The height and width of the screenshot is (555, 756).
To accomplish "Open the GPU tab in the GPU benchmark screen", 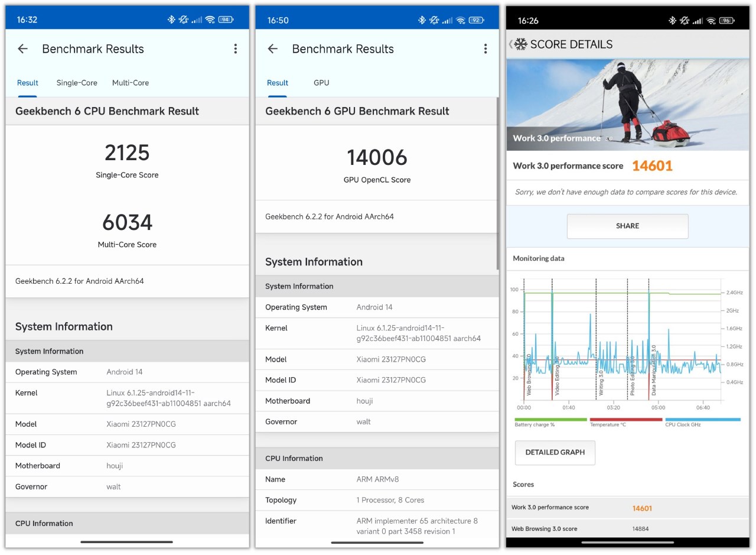I will pyautogui.click(x=321, y=83).
